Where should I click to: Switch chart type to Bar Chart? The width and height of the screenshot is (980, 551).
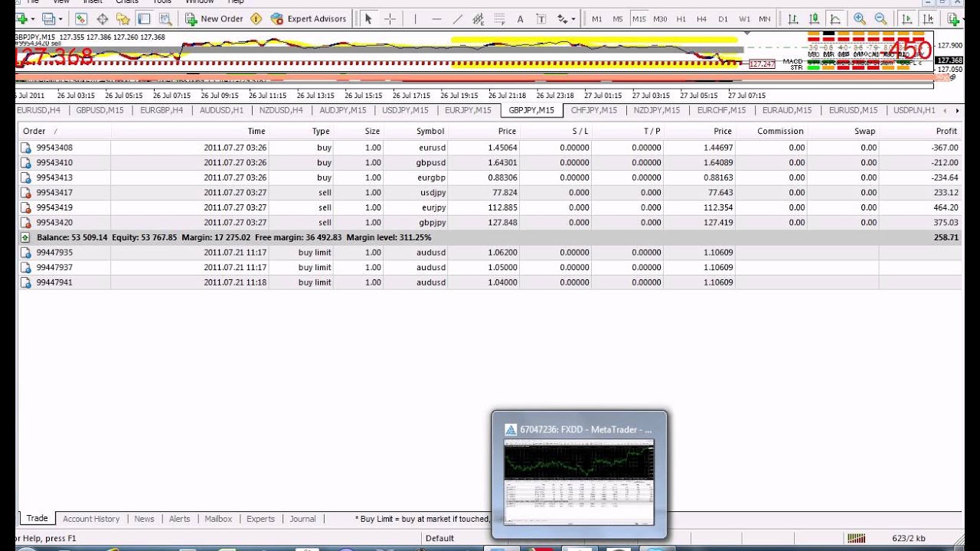coord(793,18)
